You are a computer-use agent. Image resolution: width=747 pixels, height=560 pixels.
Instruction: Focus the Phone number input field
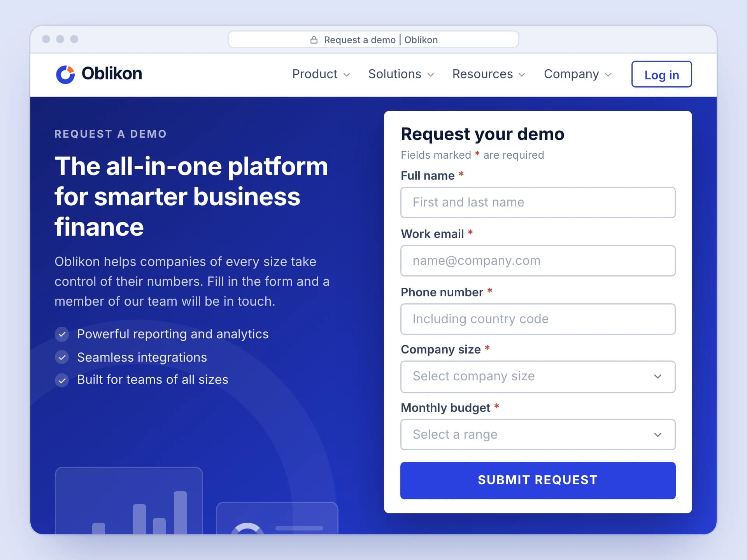(x=538, y=319)
